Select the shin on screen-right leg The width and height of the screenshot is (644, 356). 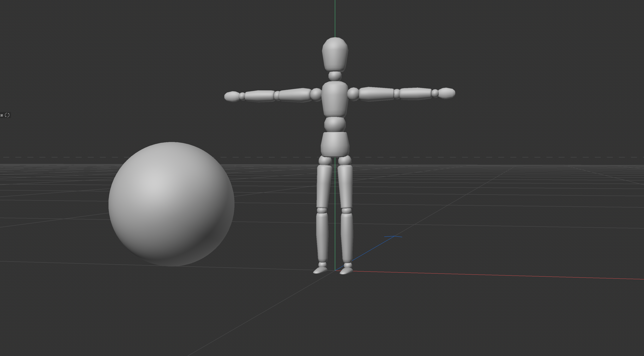coord(347,237)
